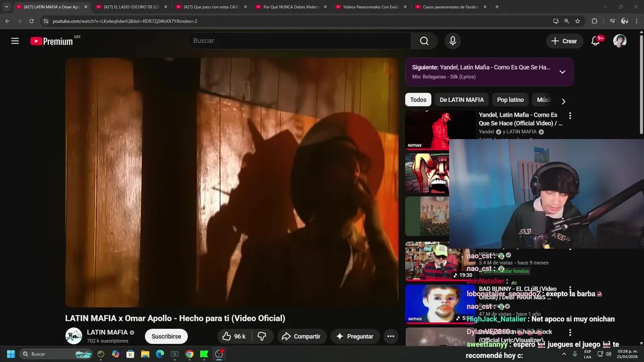
Task: Open Chrome media controls icon
Action: [612, 21]
